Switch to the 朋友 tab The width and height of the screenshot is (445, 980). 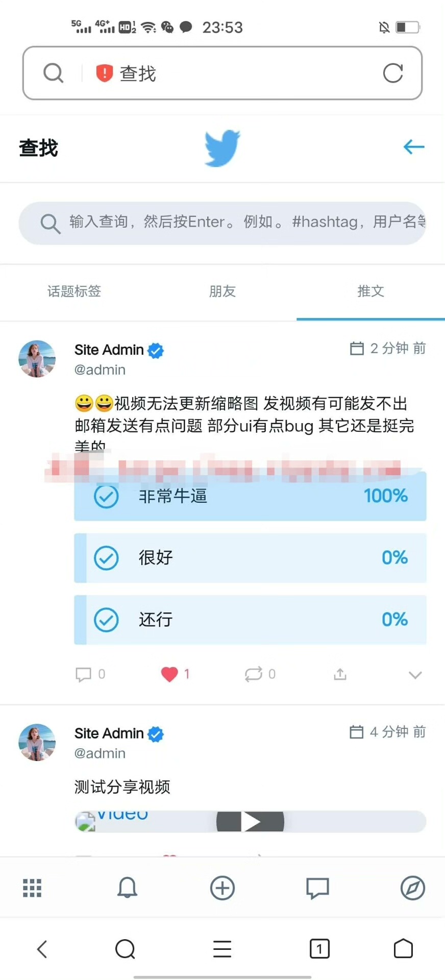(x=222, y=291)
